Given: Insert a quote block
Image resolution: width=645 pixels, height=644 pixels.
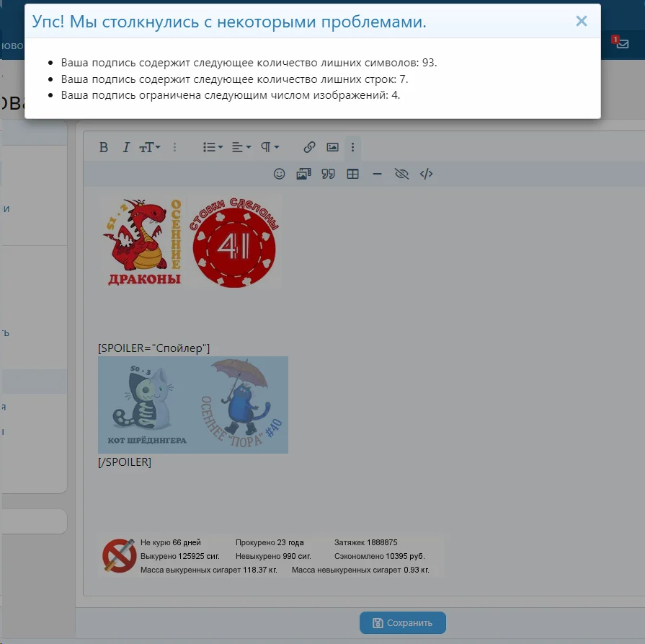Looking at the screenshot, I should [x=328, y=174].
